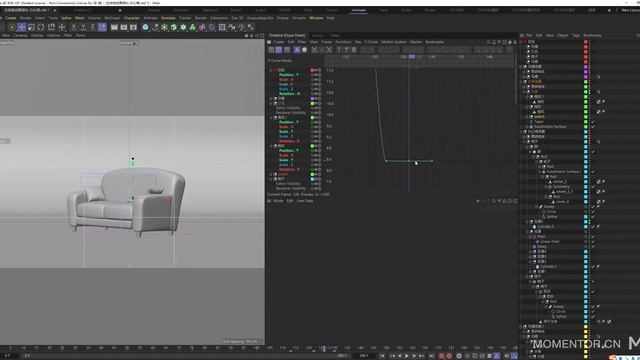Viewport: 640px width, 360px height.
Task: Click the Dope Sheet mode icon
Action: click(271, 50)
